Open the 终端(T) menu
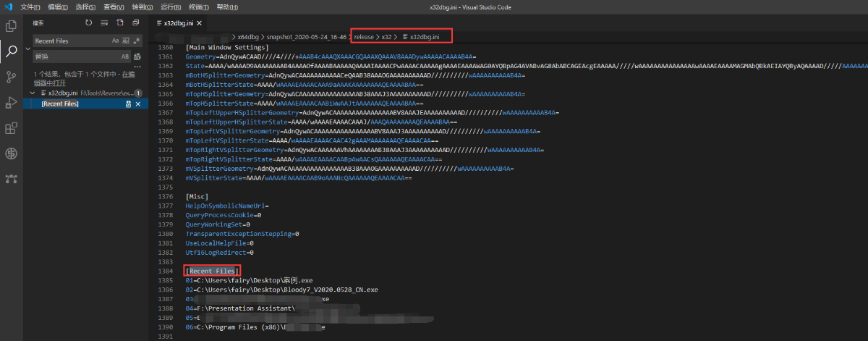 [x=197, y=7]
